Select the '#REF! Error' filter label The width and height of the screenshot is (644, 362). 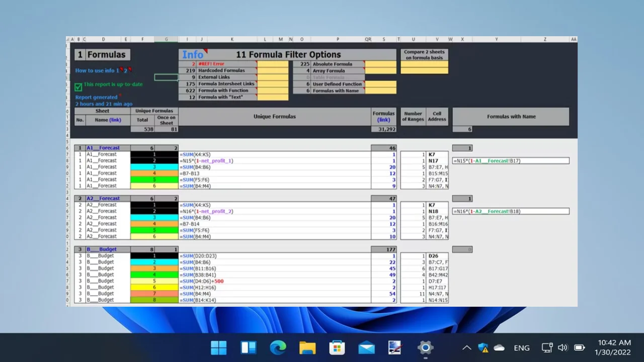coord(226,64)
